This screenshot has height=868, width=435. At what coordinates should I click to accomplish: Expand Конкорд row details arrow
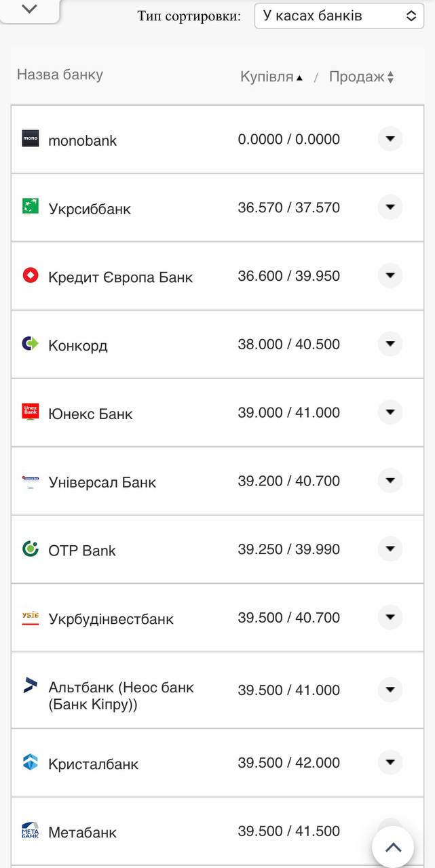point(390,344)
